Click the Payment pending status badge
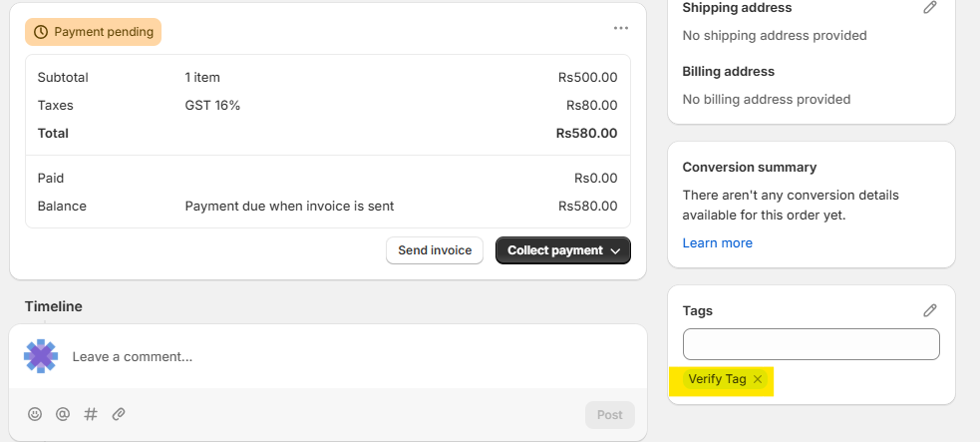Viewport: 980px width, 442px height. click(94, 32)
